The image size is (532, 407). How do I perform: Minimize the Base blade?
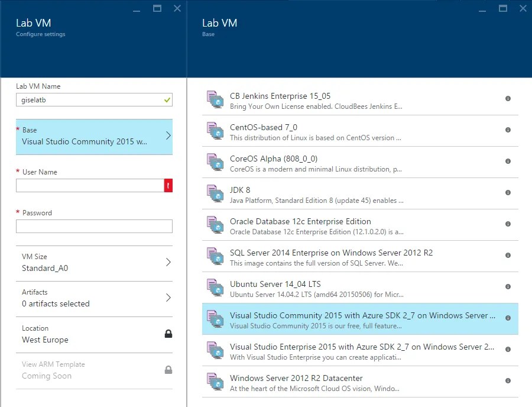pyautogui.click(x=482, y=10)
